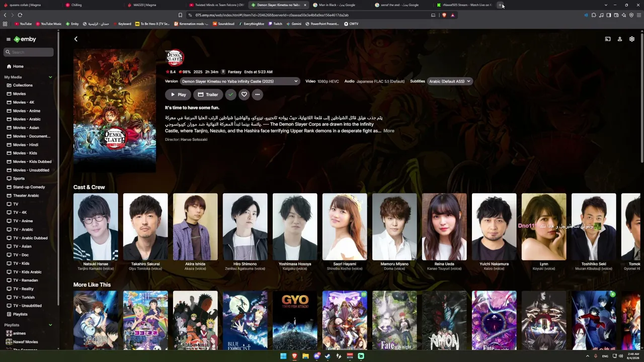
Task: Open the Movies - Anime library
Action: point(27,111)
